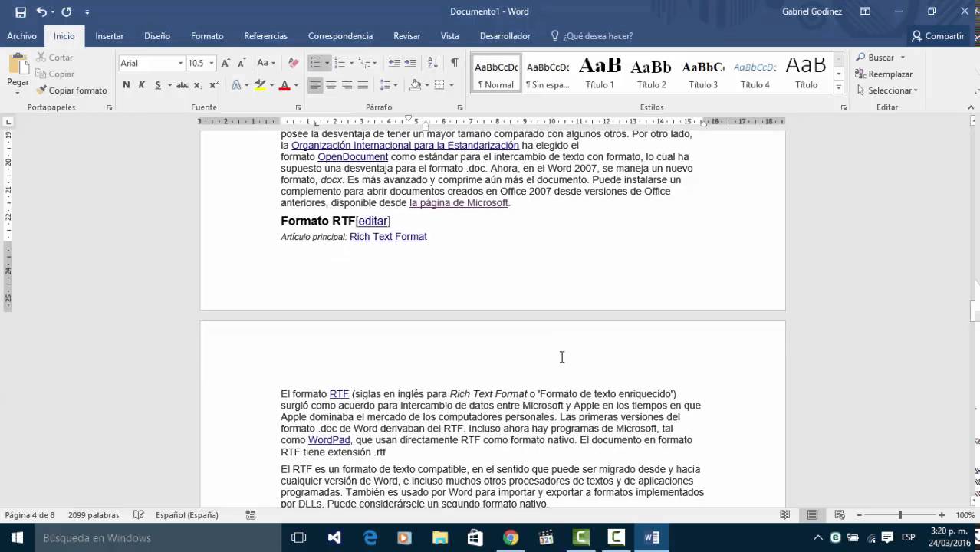Open borders dropdown arrow
This screenshot has width=980, height=552.
pos(451,85)
